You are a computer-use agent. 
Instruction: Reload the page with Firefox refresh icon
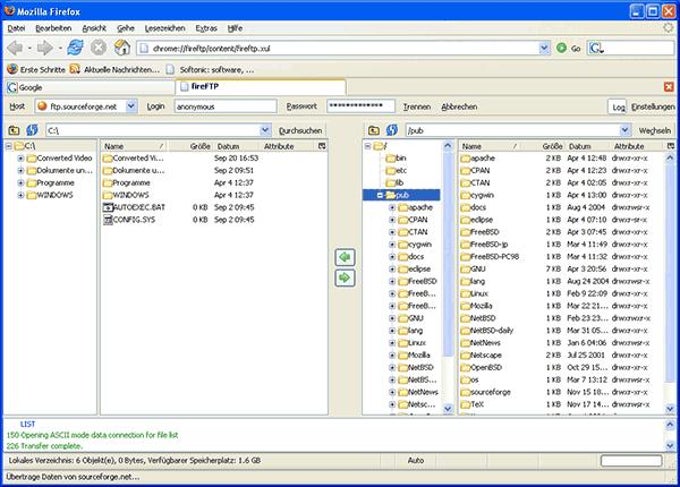(x=75, y=48)
